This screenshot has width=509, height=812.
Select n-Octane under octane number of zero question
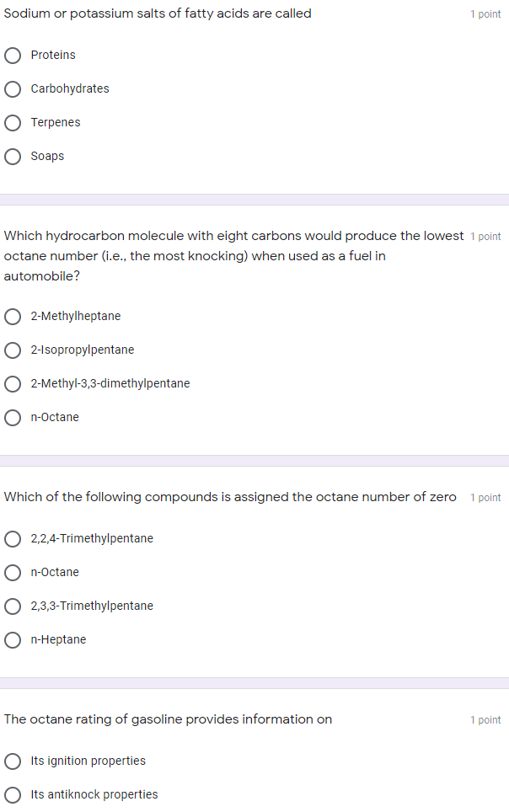[x=13, y=572]
